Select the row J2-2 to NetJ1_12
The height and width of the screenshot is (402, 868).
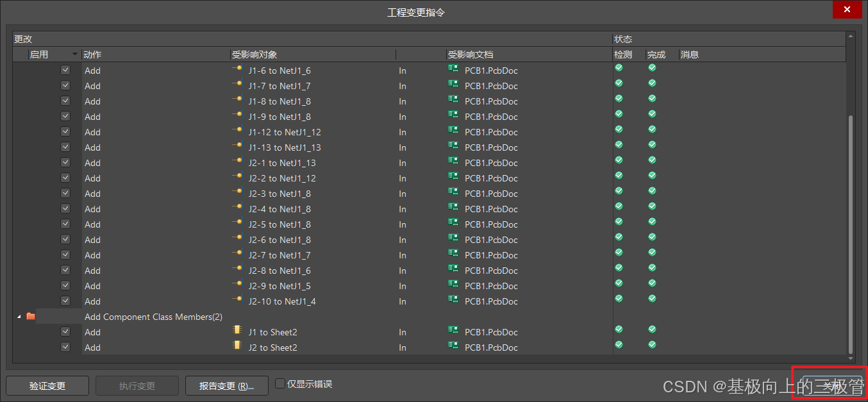click(430, 178)
